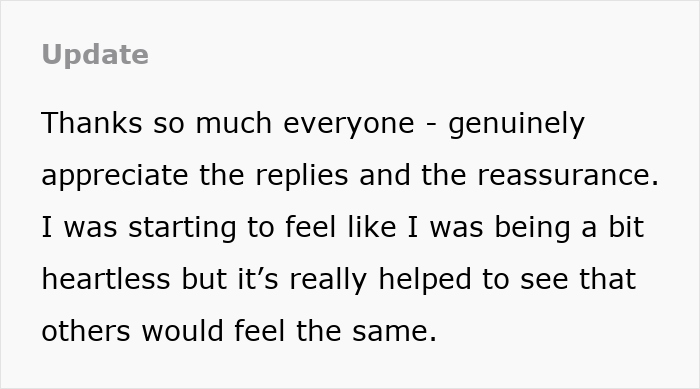The height and width of the screenshot is (389, 700).
Task: Click the word "would" in the last line
Action: click(183, 331)
